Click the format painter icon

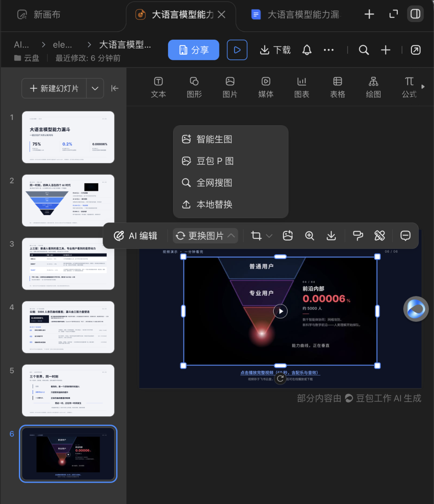(x=358, y=236)
